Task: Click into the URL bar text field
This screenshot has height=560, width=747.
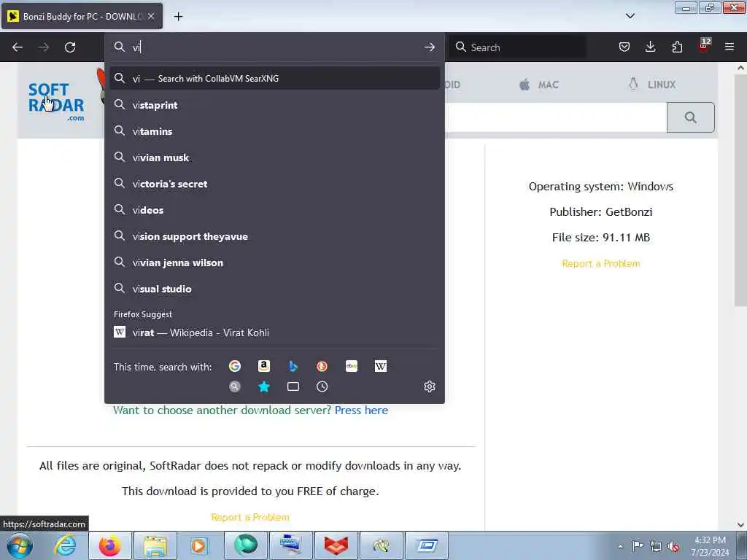Action: [x=276, y=47]
